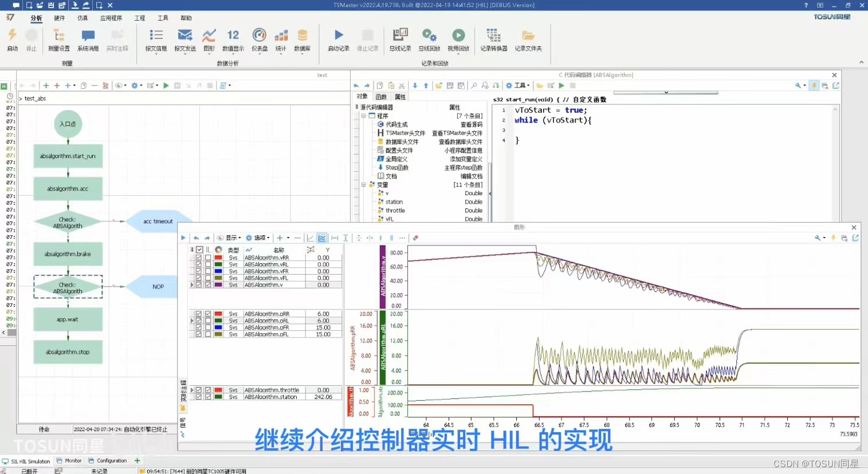Open the 选项 dropdown in the graphics toolbar
868x474 pixels.
[257, 238]
